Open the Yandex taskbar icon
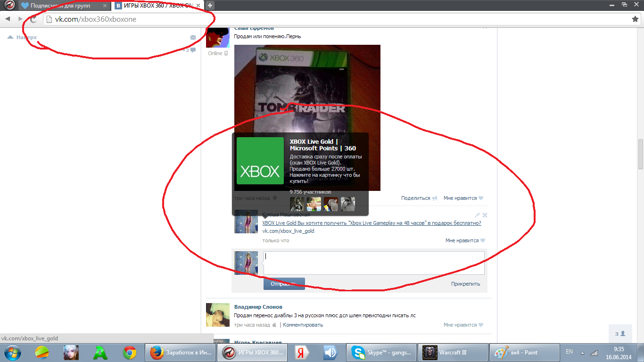The height and width of the screenshot is (362, 644). 302,353
